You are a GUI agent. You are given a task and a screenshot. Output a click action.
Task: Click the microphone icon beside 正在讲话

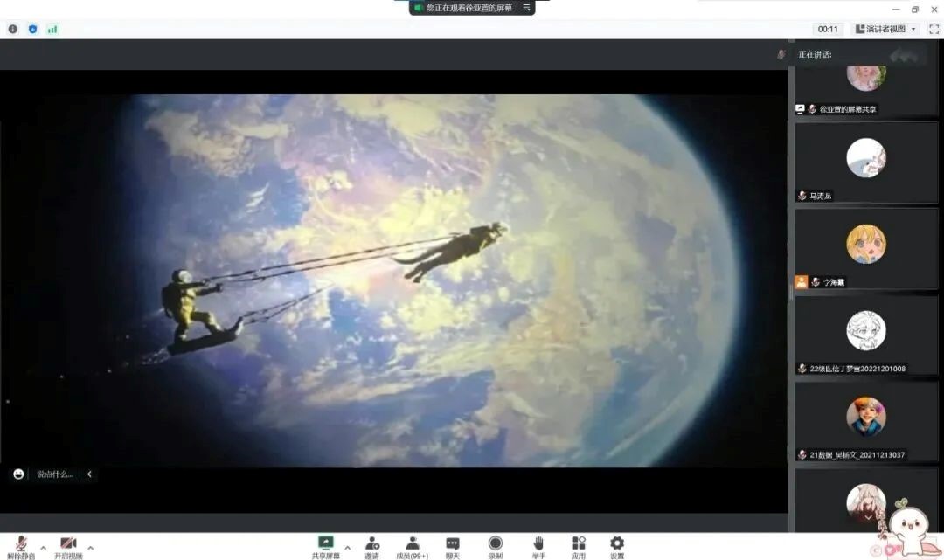781,54
